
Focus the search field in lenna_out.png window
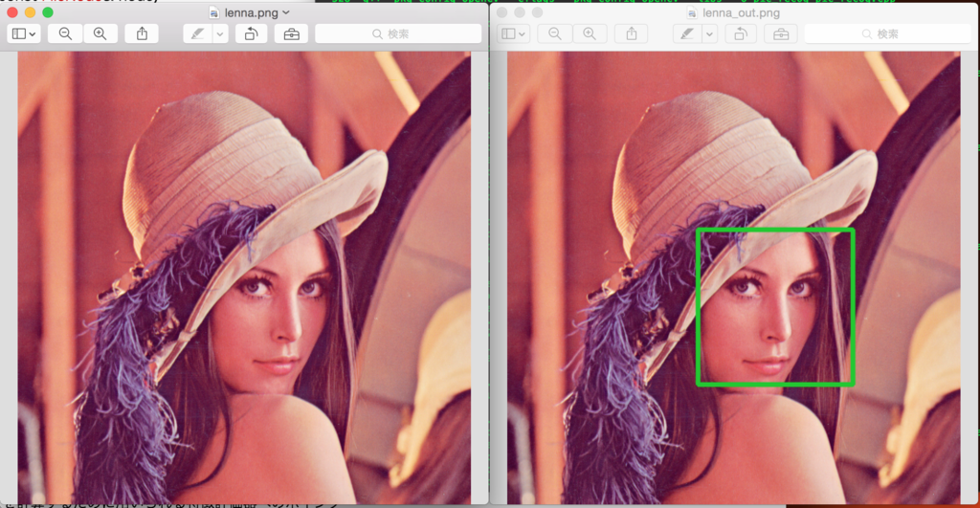[x=887, y=33]
